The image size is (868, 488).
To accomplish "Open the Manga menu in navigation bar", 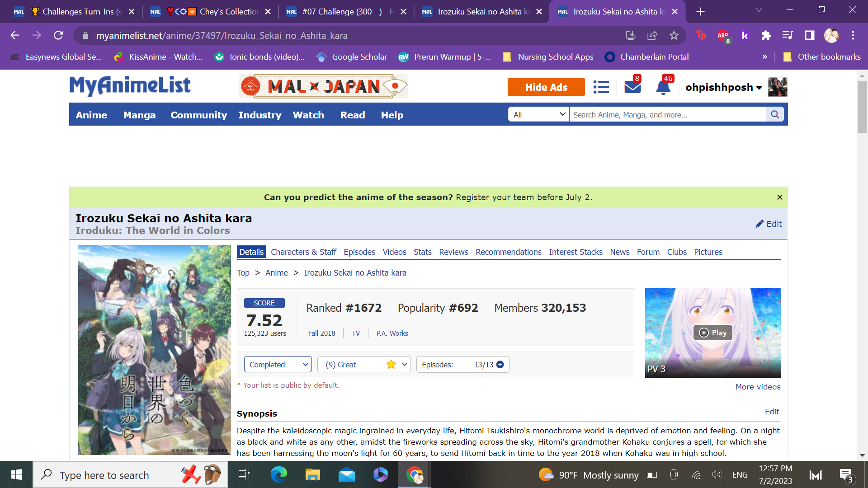I will (139, 115).
